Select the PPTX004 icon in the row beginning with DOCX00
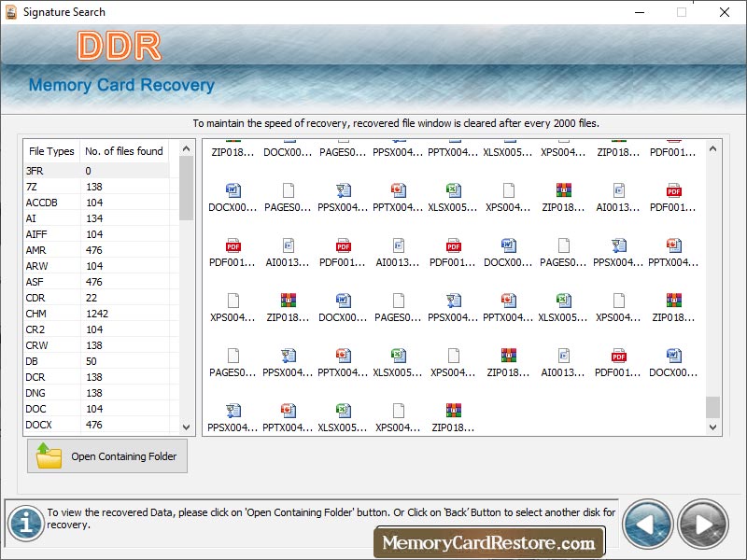The height and width of the screenshot is (560, 747). click(x=399, y=190)
